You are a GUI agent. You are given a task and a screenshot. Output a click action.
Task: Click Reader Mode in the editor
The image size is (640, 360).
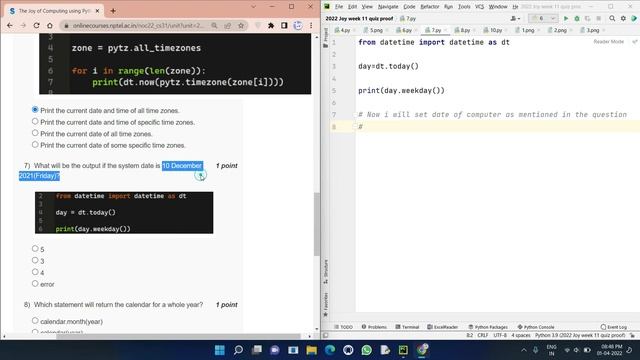pyautogui.click(x=608, y=42)
